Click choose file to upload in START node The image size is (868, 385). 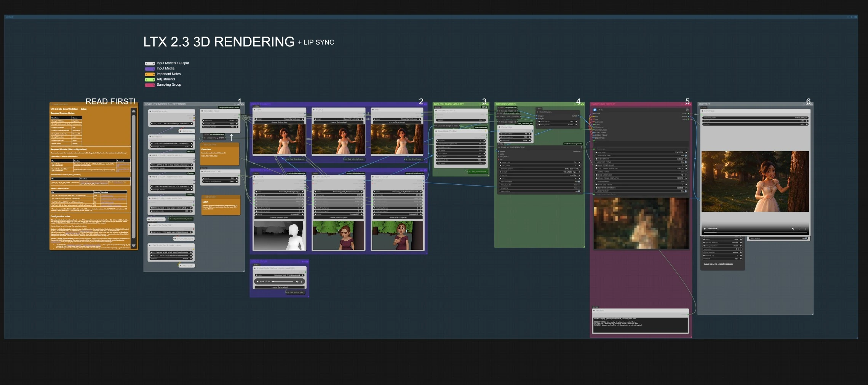click(280, 122)
